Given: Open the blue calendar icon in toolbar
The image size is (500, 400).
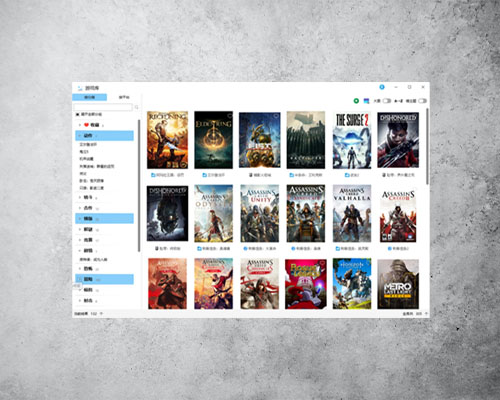Looking at the screenshot, I should coord(366,101).
